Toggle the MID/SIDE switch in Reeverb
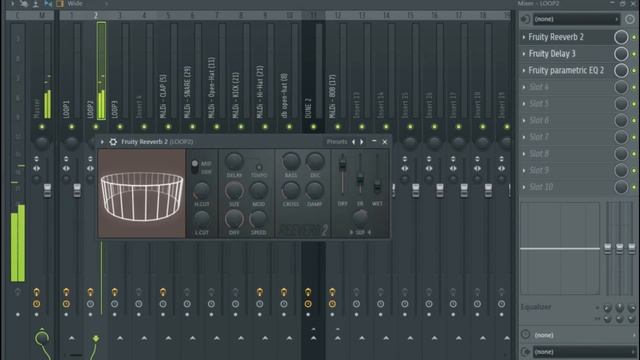 point(195,167)
